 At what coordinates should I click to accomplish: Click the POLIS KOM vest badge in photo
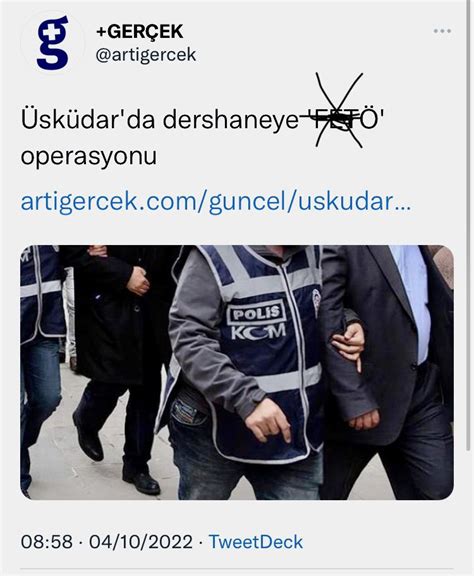[x=258, y=320]
